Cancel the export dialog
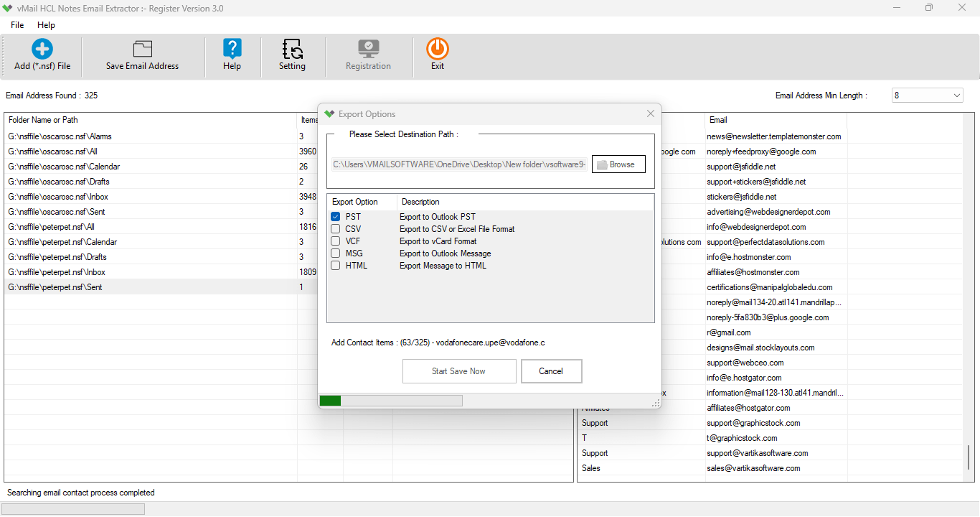 [551, 371]
